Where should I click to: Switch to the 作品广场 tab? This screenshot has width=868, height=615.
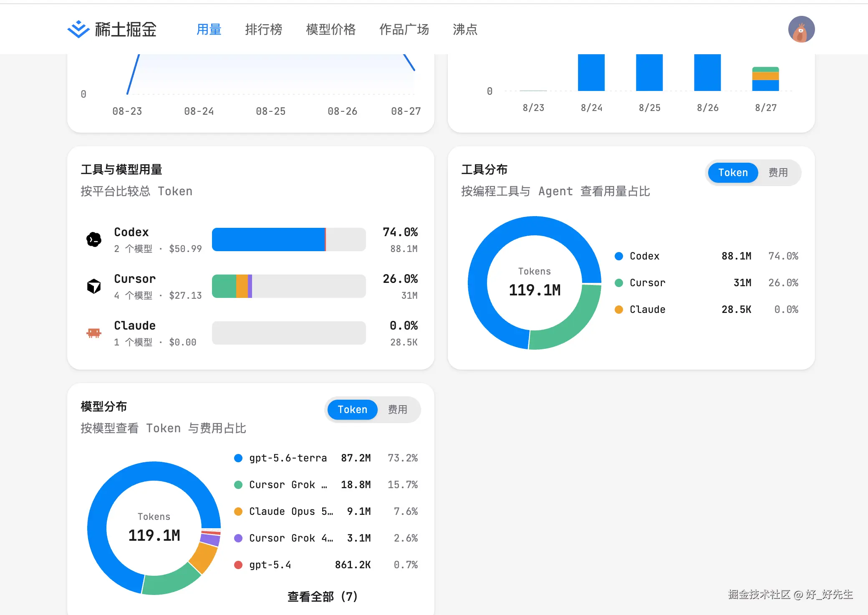pyautogui.click(x=404, y=29)
